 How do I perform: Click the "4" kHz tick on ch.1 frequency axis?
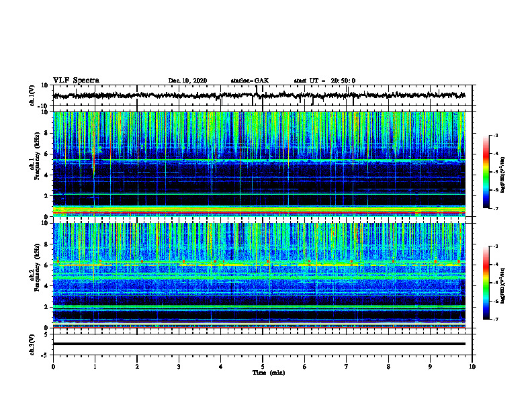tap(46, 175)
